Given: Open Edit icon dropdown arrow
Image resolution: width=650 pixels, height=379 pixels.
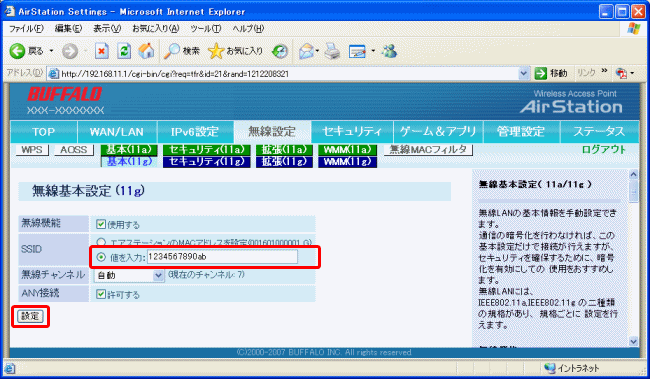Looking at the screenshot, I should 373,51.
